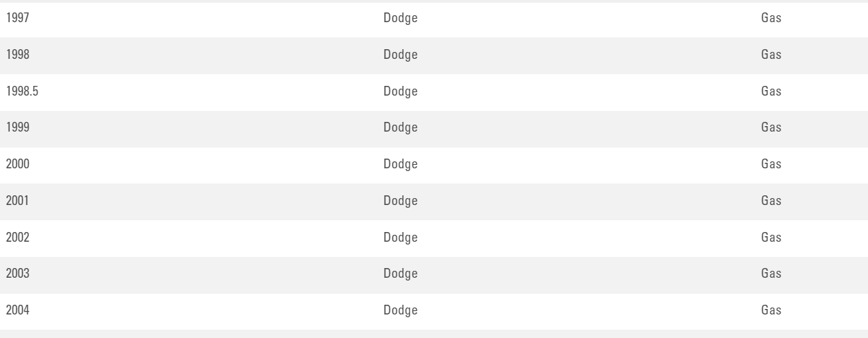Screen dimensions: 868x338
Task: Select Dodge in the 1998.5 row
Action: tap(401, 92)
